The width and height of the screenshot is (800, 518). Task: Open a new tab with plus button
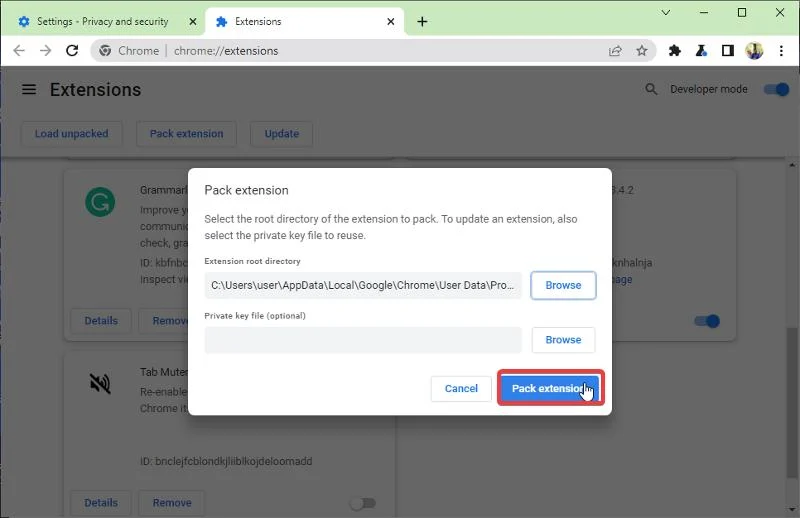(x=422, y=21)
